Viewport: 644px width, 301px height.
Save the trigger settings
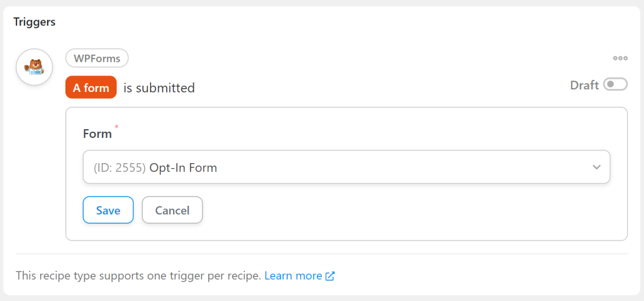click(x=108, y=210)
